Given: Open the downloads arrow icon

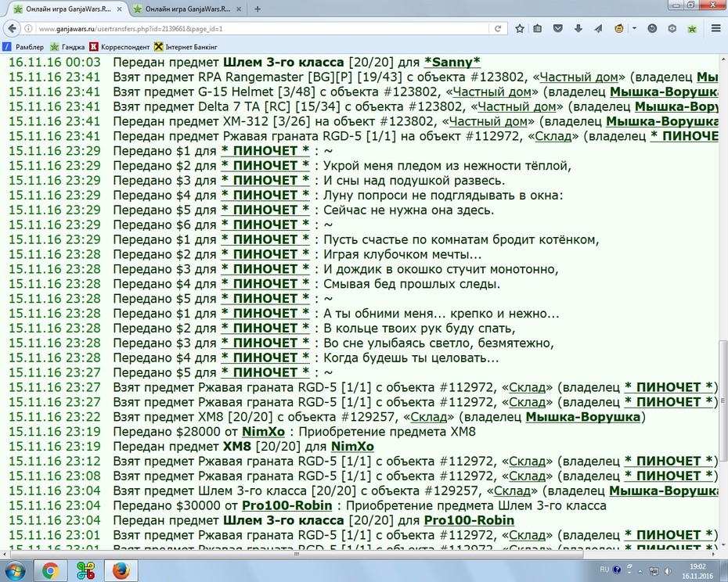Looking at the screenshot, I should click(578, 29).
